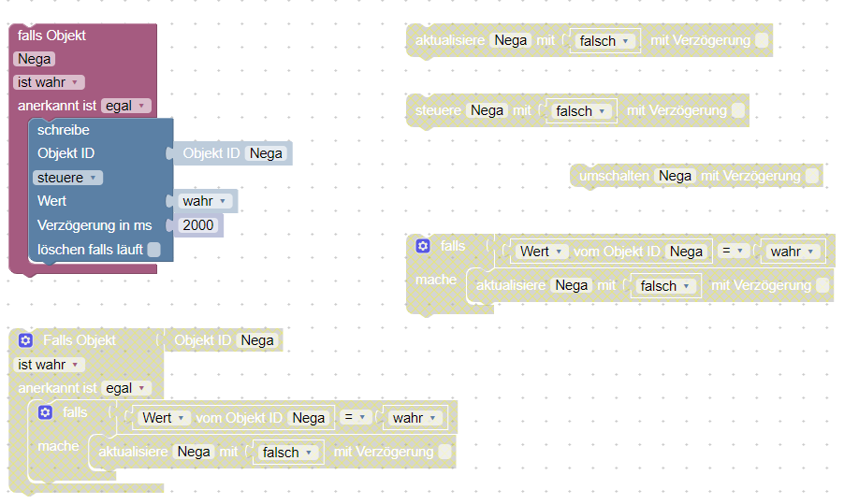Open ist wahr dropdown in purple falls Objekt block
Screen dimensions: 844x504
49,82
